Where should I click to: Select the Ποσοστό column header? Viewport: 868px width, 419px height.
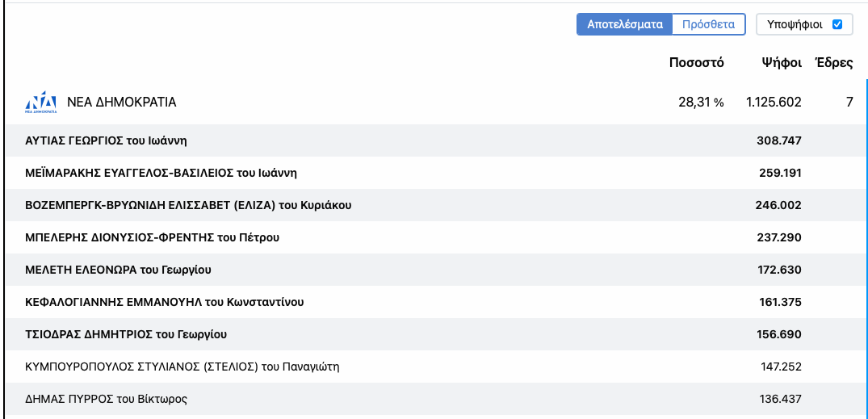pos(696,62)
